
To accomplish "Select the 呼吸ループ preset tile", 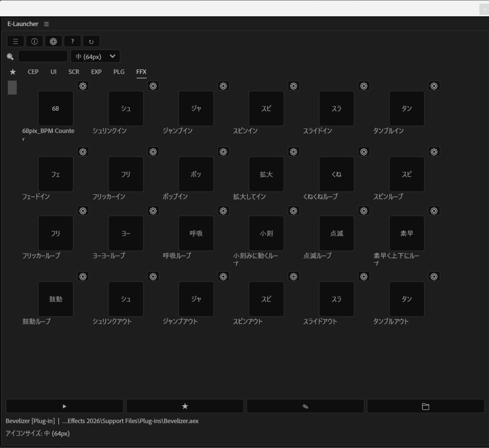I will pos(196,234).
